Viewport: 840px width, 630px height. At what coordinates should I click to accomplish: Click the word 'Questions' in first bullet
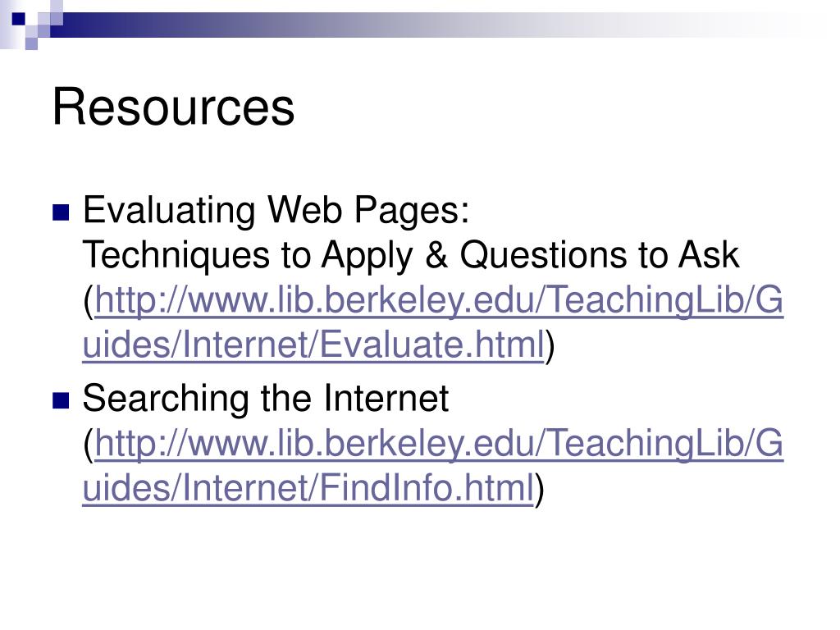[544, 256]
